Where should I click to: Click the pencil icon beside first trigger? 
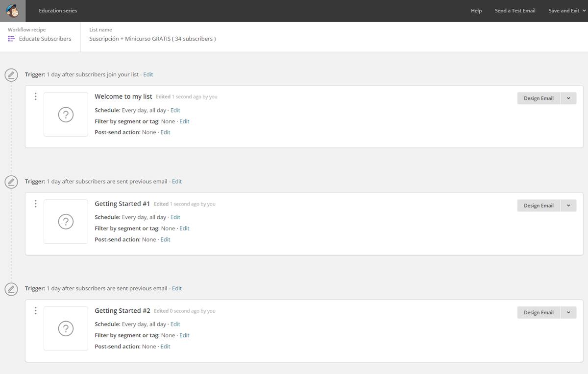(11, 75)
